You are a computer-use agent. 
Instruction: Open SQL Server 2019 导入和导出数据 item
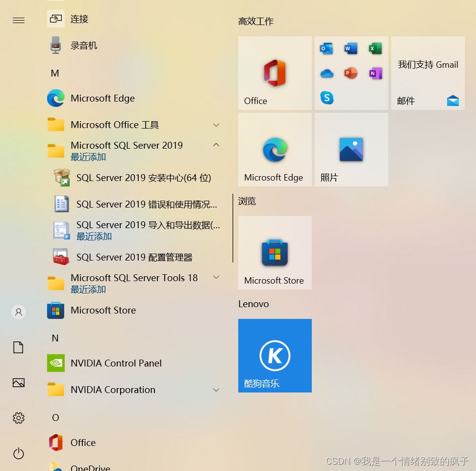click(x=137, y=230)
